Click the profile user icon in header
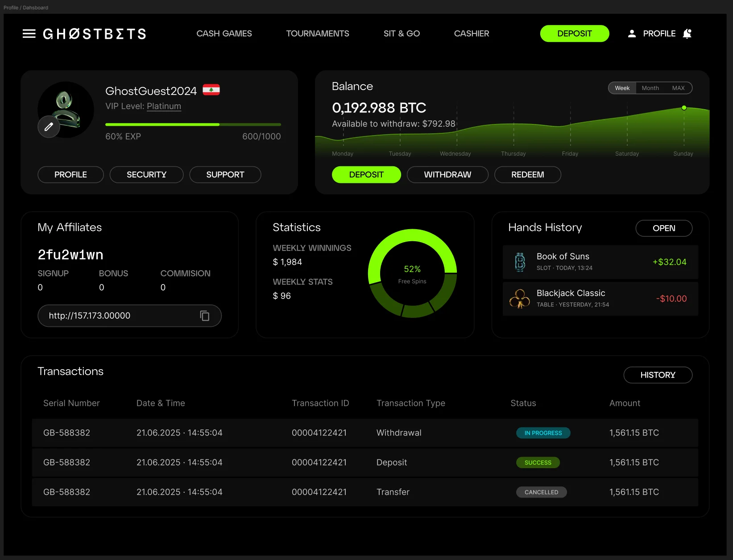This screenshot has width=733, height=560. (632, 34)
